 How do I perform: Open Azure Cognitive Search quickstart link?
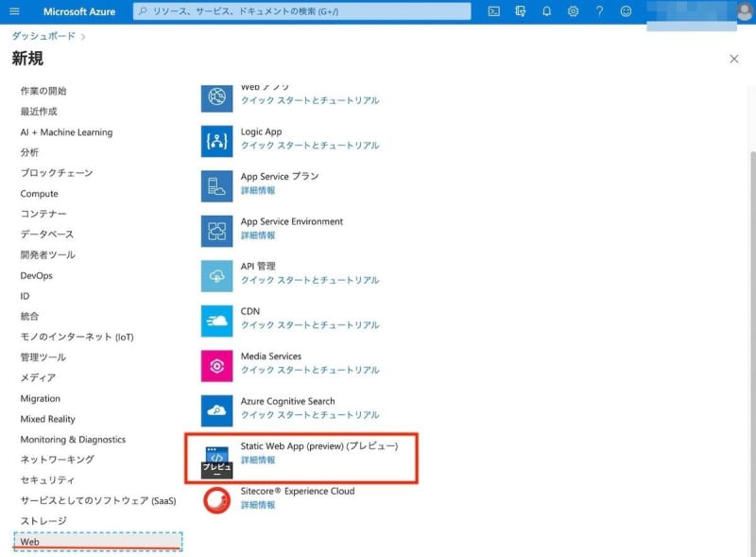[310, 414]
